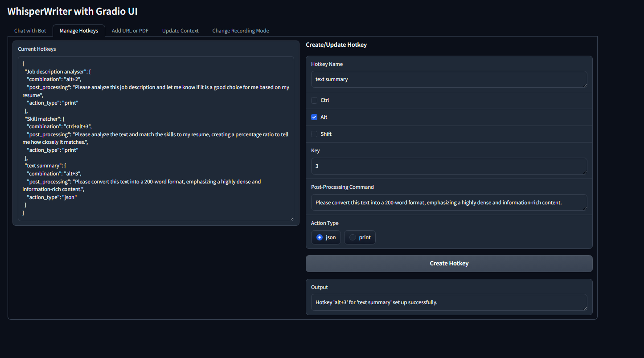This screenshot has width=644, height=358.
Task: Select the Manage Hotkeys tab
Action: click(79, 31)
